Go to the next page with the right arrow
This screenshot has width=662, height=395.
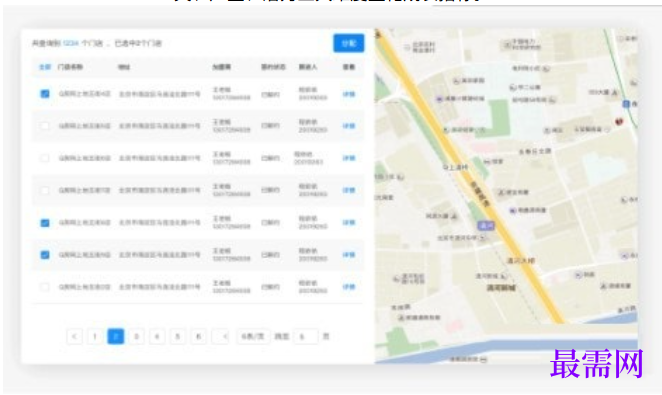click(220, 336)
